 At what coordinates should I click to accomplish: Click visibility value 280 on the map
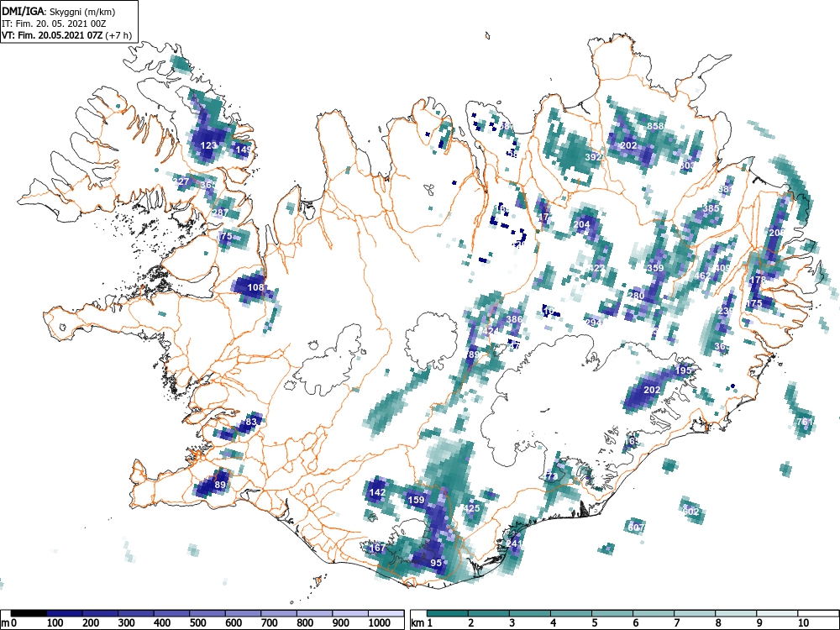[x=636, y=295]
